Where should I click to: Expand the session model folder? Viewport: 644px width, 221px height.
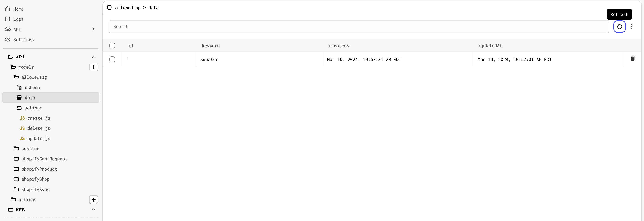click(x=26, y=149)
